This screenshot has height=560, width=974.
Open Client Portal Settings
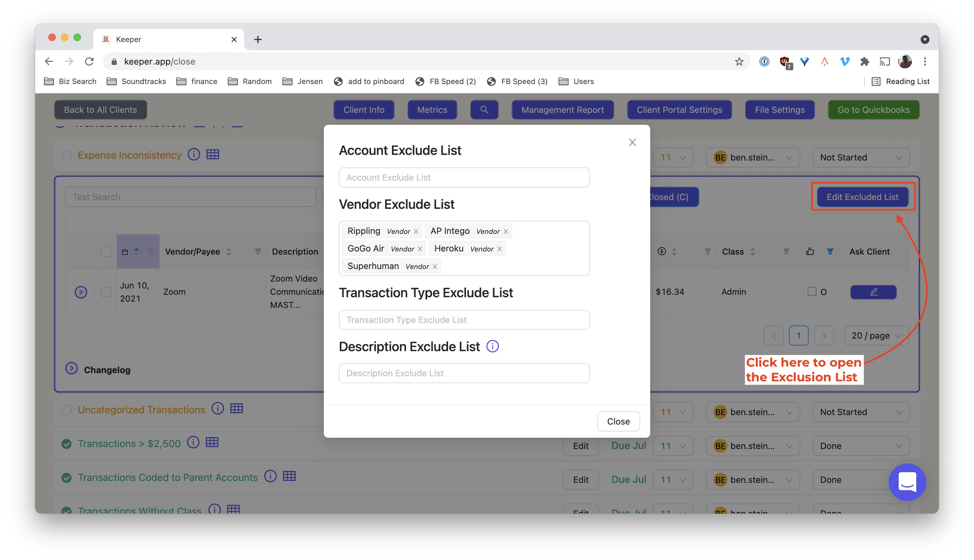679,110
